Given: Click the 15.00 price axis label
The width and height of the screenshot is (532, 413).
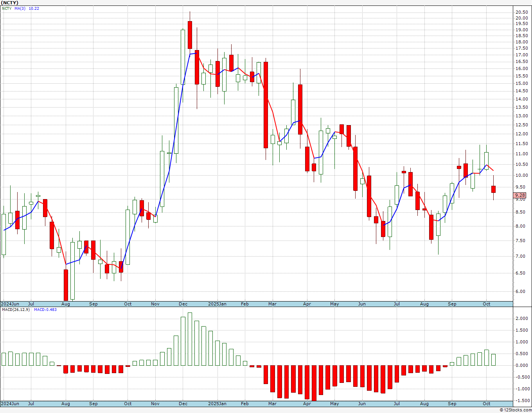Looking at the screenshot, I should click(521, 83).
